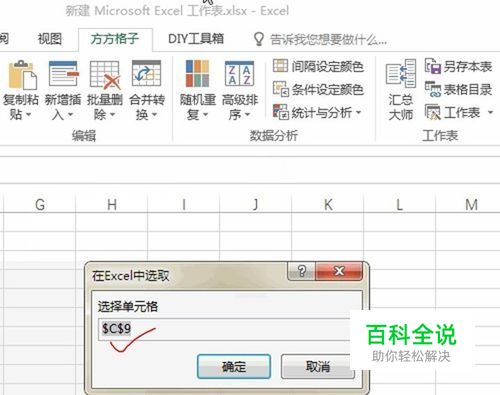
Task: Click the 随机重复 colored grid icon
Action: [x=197, y=73]
